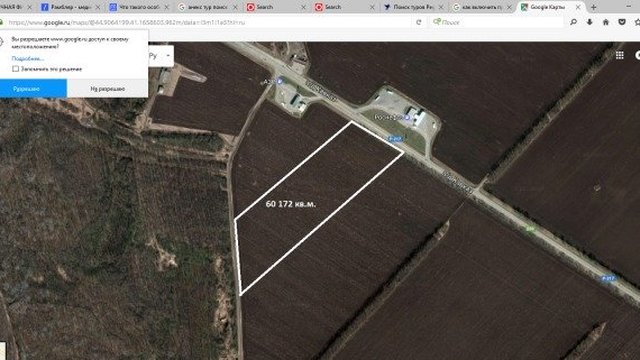Screen dimensions: 640x360
Task: Click the '60 172 кв.м.' area label
Action: coord(291,204)
